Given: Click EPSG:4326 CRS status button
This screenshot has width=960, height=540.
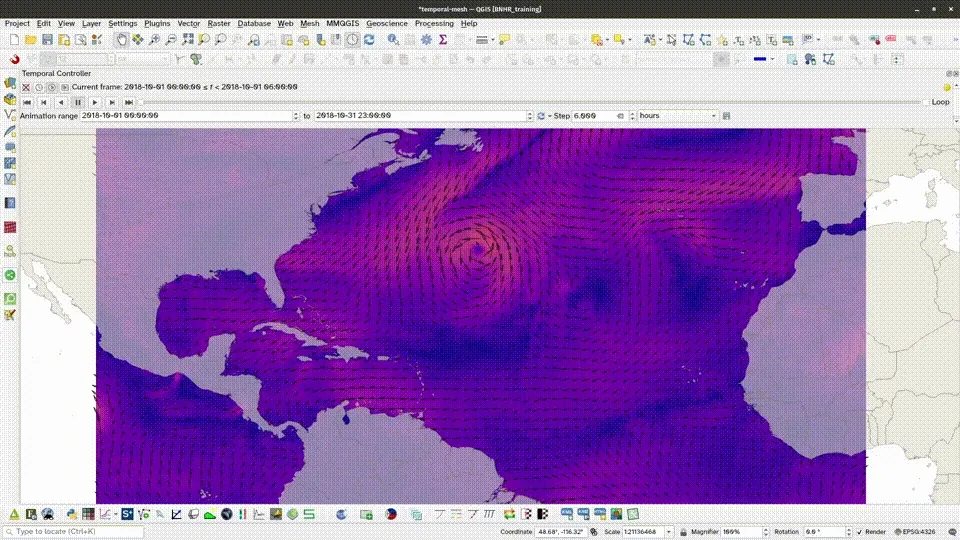Looking at the screenshot, I should (x=915, y=532).
